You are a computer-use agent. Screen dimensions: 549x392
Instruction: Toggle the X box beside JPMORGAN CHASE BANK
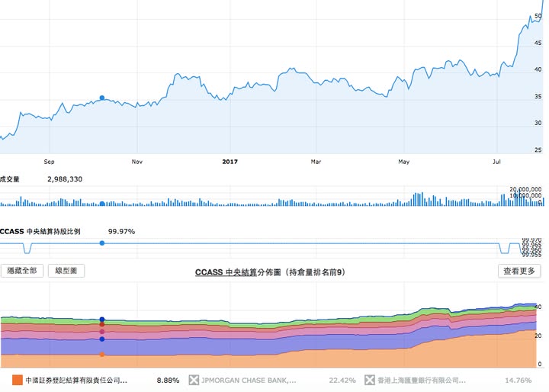[194, 380]
